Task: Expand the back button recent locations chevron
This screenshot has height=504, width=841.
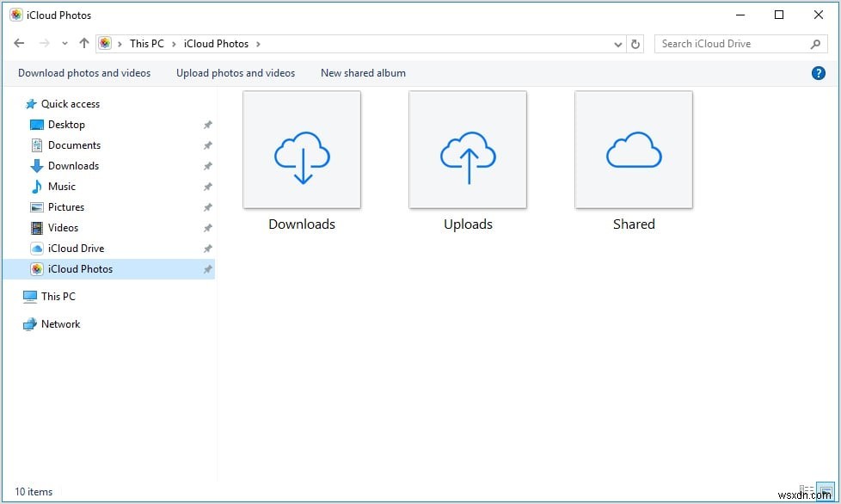Action: pos(64,43)
